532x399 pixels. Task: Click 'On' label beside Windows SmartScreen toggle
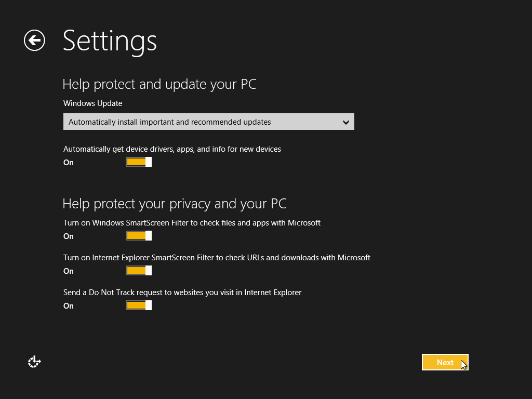(69, 236)
